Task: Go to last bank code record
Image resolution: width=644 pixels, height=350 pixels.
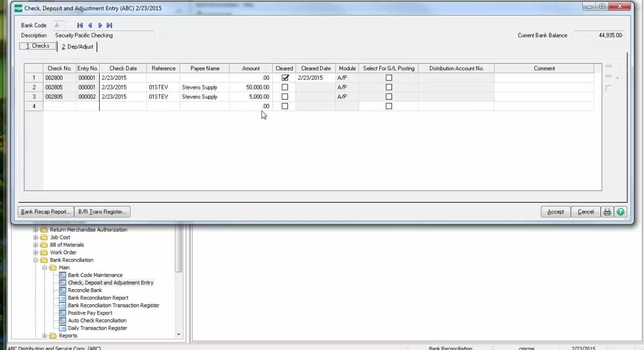Action: click(110, 25)
